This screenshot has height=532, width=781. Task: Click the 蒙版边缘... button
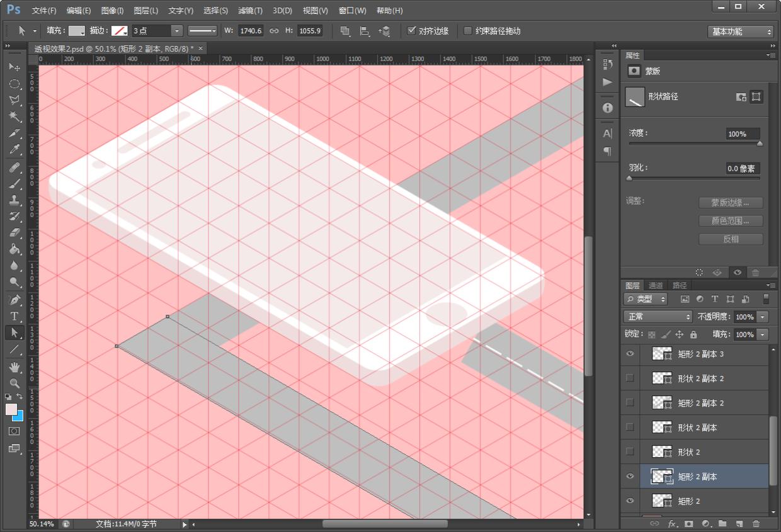[731, 203]
